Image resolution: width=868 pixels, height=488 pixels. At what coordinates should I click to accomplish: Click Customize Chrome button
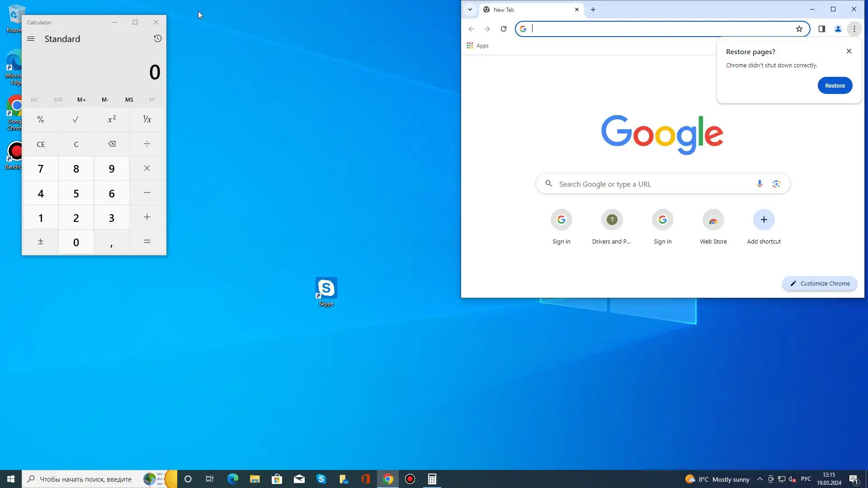pos(820,284)
